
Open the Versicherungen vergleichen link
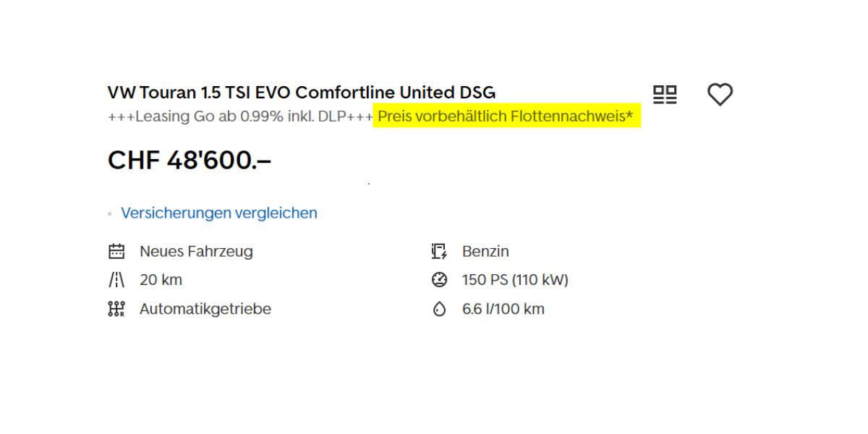(x=219, y=213)
